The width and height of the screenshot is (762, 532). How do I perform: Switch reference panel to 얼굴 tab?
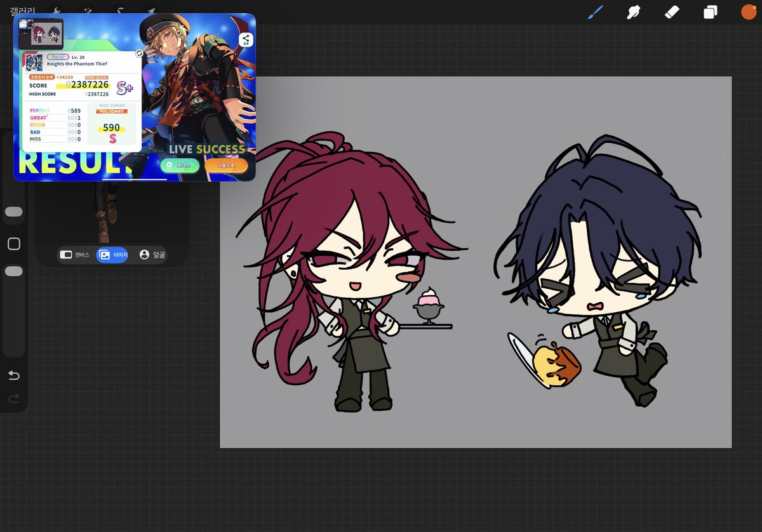point(152,255)
